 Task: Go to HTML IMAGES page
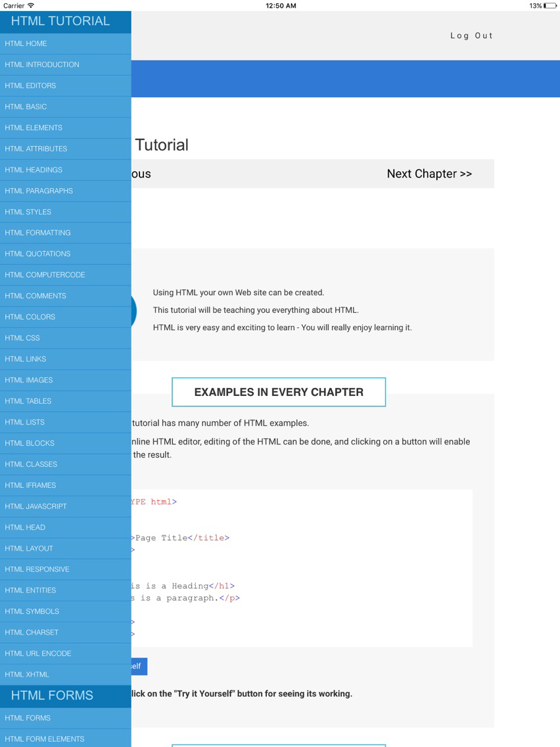pos(65,379)
